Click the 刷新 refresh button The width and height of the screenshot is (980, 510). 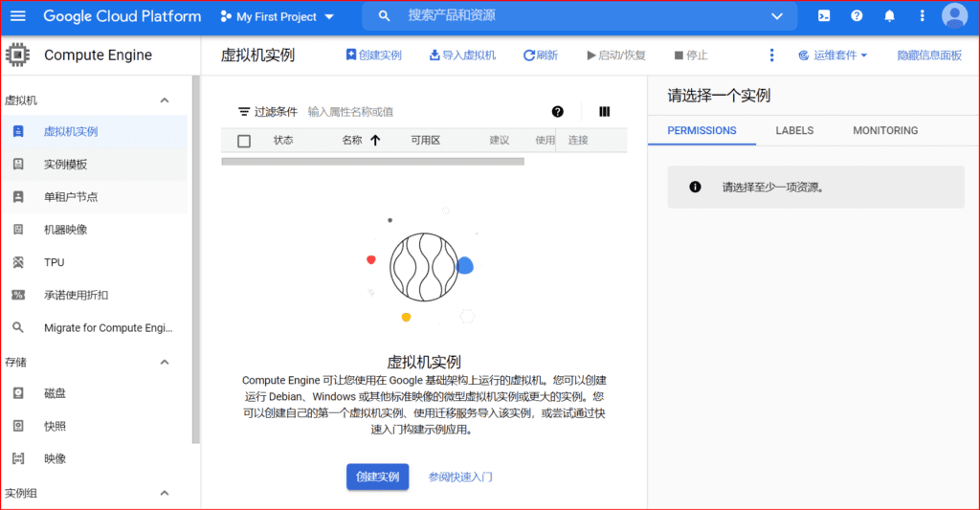540,55
